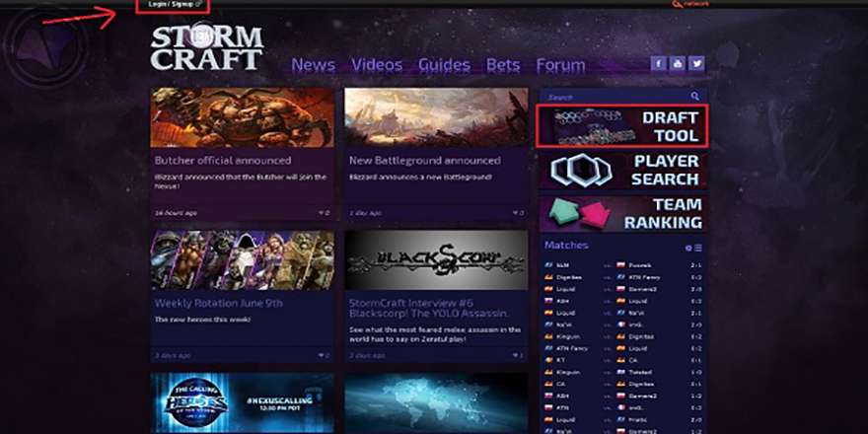
Task: Open the Butcher official announced article title
Action: pos(223,161)
